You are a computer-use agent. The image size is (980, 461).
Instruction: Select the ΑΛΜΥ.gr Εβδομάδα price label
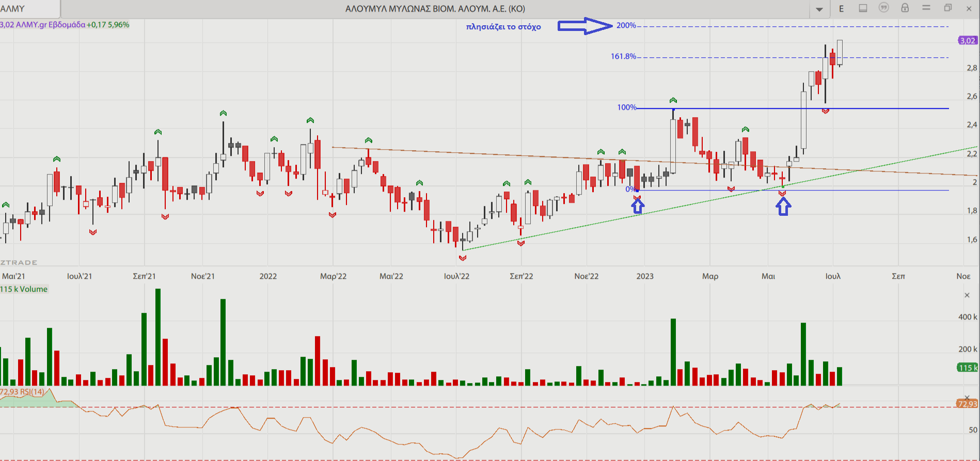click(65, 25)
